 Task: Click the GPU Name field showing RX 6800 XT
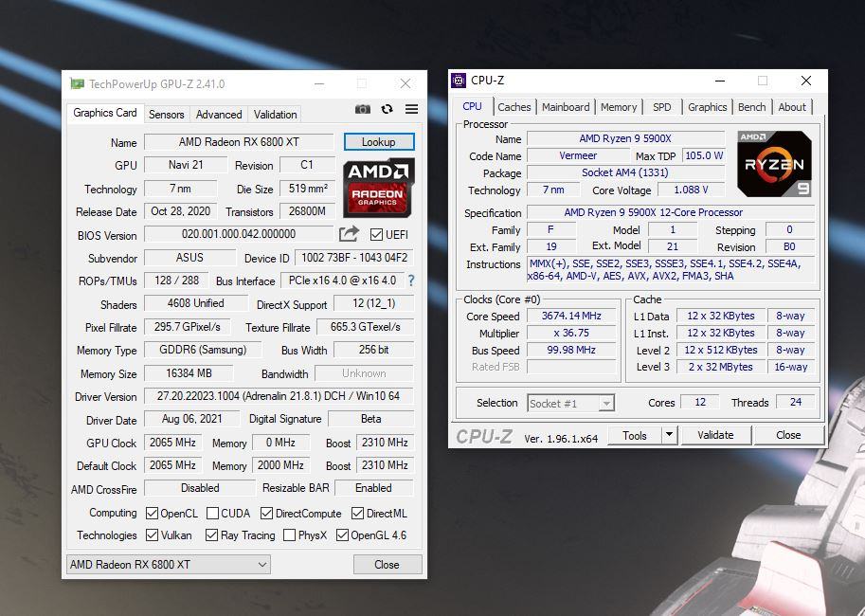(x=239, y=142)
